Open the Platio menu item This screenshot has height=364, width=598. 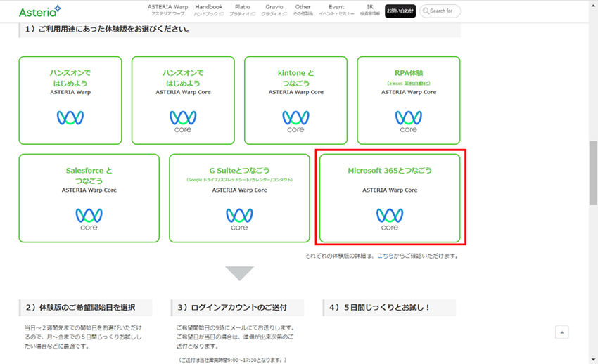tap(242, 10)
